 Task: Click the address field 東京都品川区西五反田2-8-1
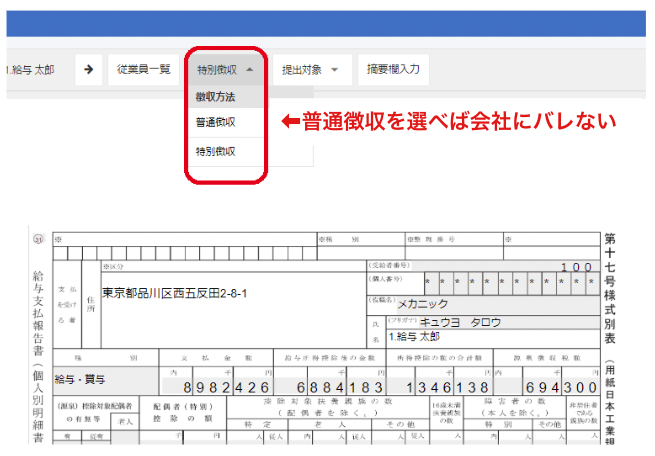click(x=175, y=294)
